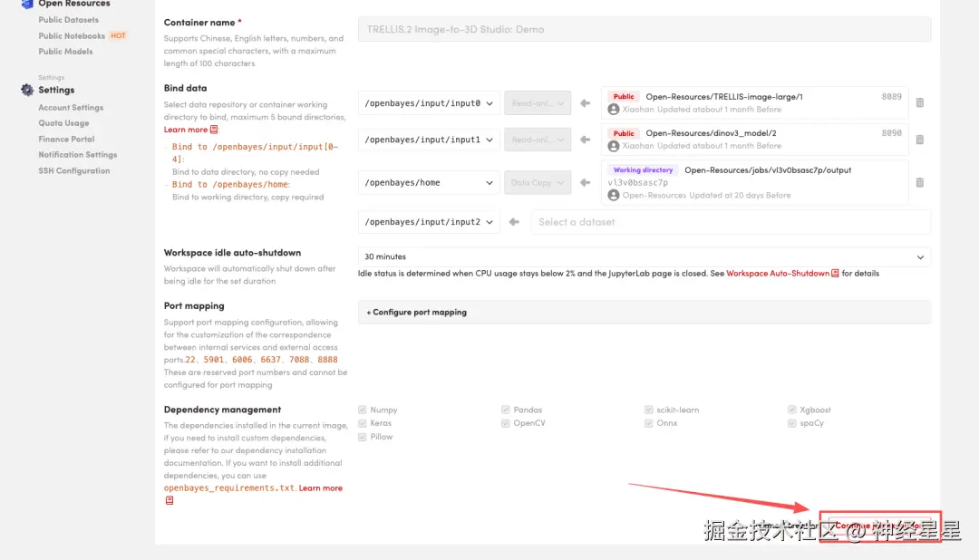The height and width of the screenshot is (560, 979).
Task: Open Public Datasets in the sidebar
Action: [x=69, y=20]
